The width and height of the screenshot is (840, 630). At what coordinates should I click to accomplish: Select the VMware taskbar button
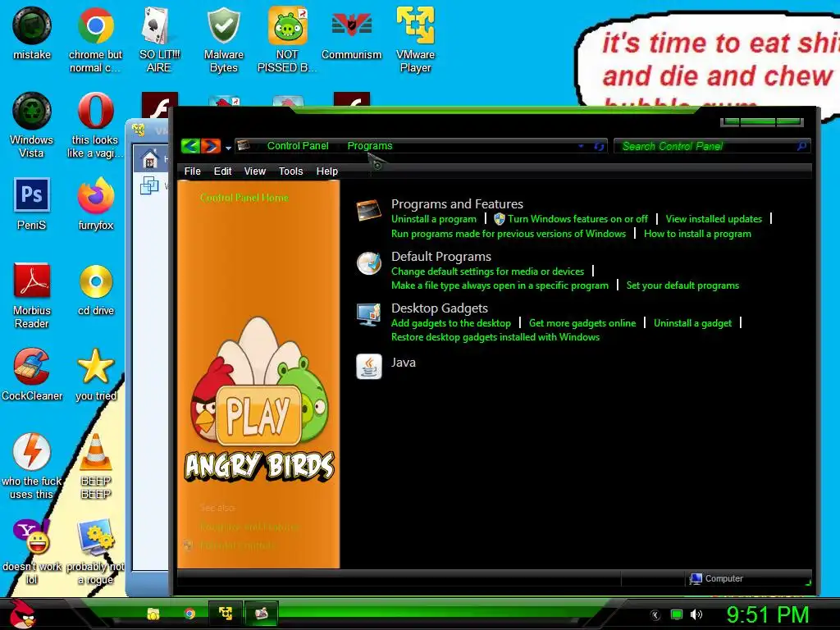225,614
